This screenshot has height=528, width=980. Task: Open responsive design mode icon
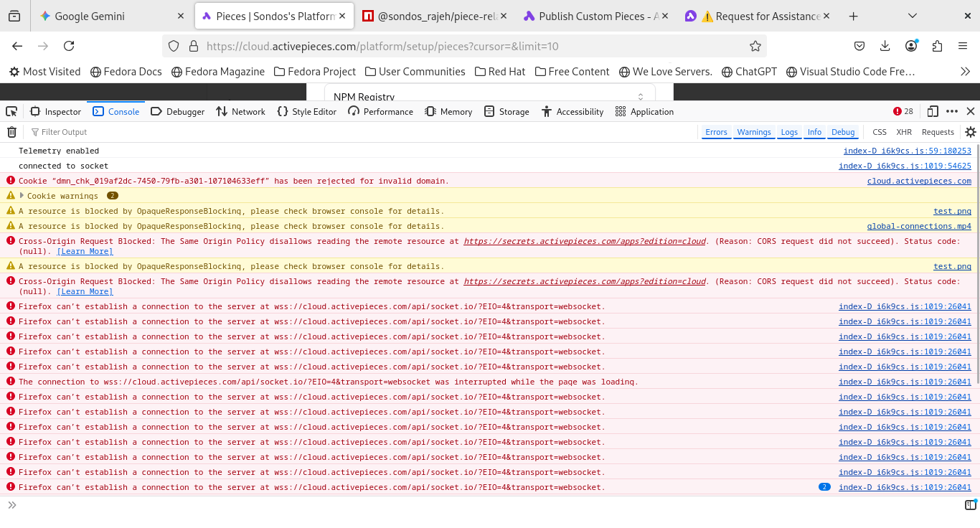click(x=933, y=111)
